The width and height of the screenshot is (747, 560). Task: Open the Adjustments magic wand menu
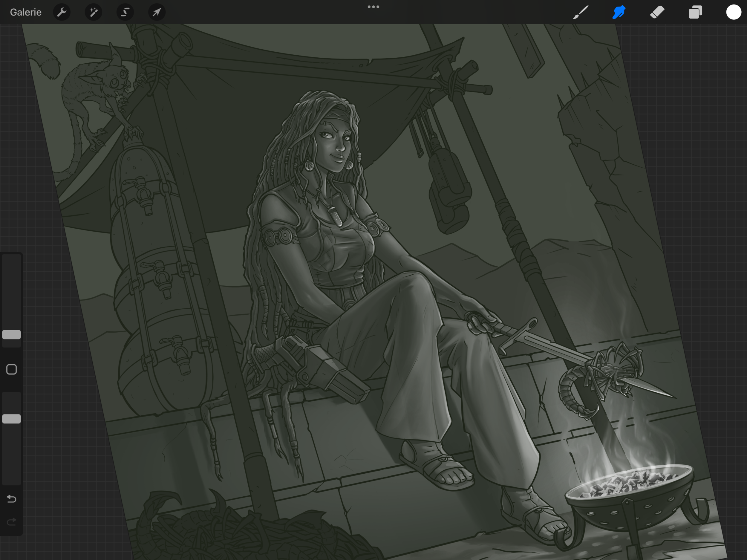94,12
